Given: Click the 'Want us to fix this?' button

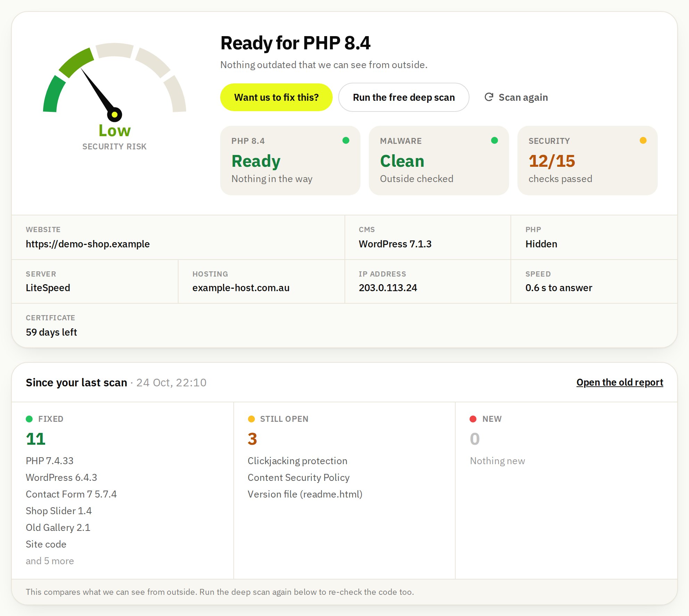Looking at the screenshot, I should [276, 97].
